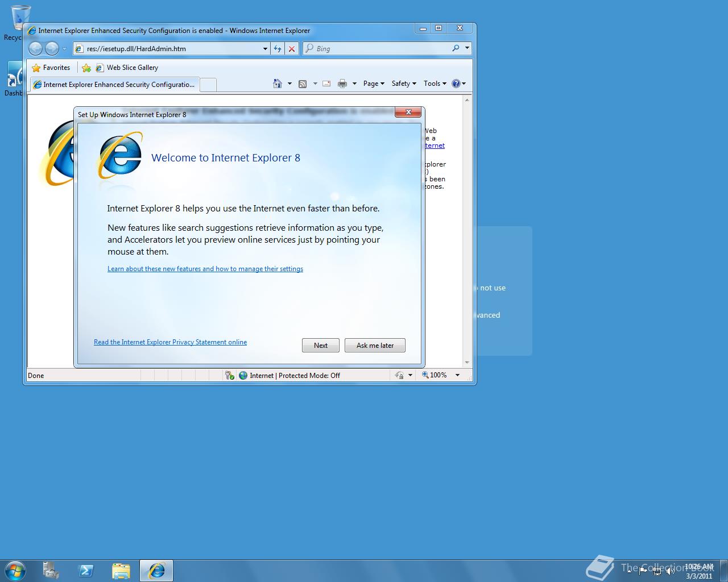Click page scrollbar up arrow

[x=467, y=100]
